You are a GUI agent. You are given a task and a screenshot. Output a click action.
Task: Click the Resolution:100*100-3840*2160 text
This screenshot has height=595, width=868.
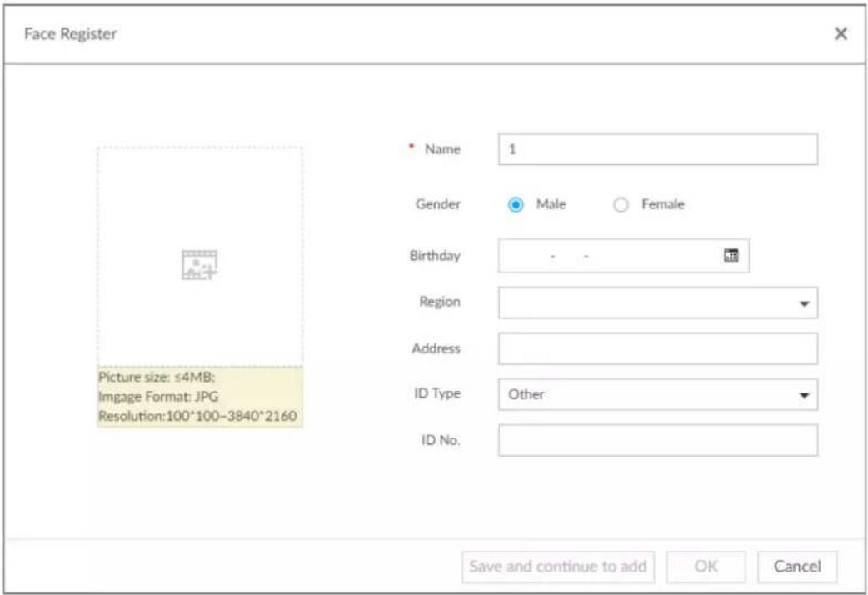tap(197, 416)
